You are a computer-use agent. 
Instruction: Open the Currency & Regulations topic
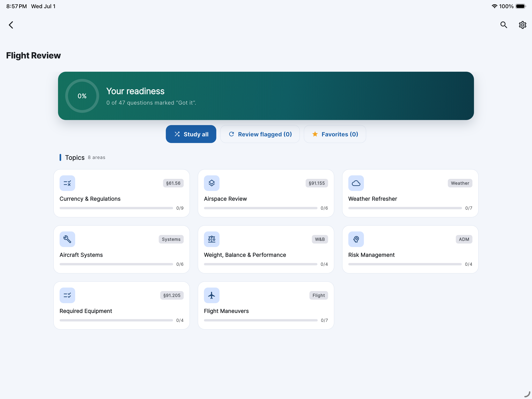(x=122, y=193)
